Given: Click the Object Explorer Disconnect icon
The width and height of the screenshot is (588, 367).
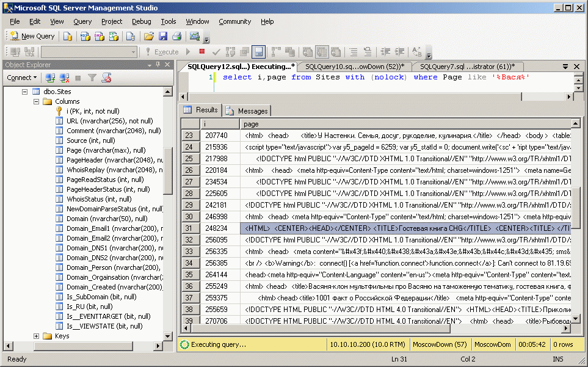Looking at the screenshot, I should pos(65,78).
